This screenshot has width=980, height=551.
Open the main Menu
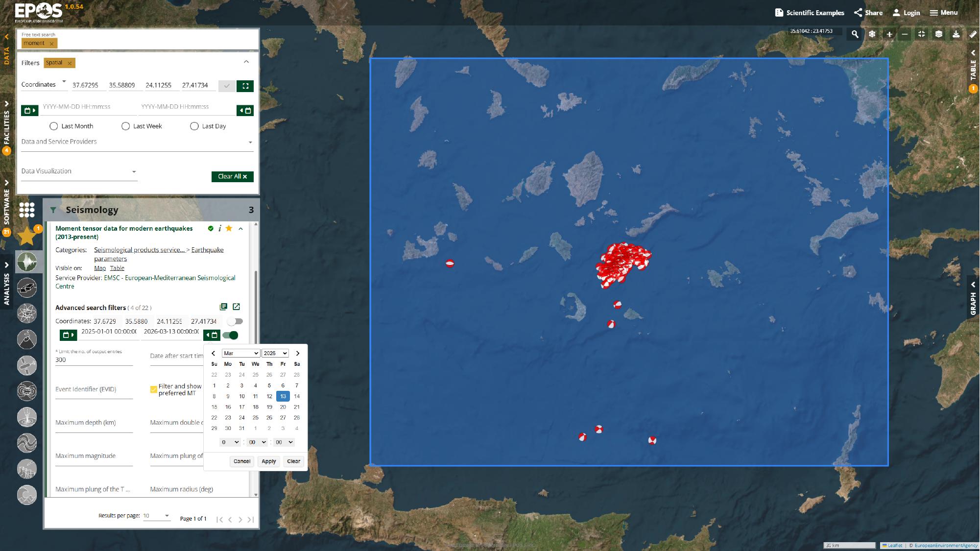coord(943,13)
